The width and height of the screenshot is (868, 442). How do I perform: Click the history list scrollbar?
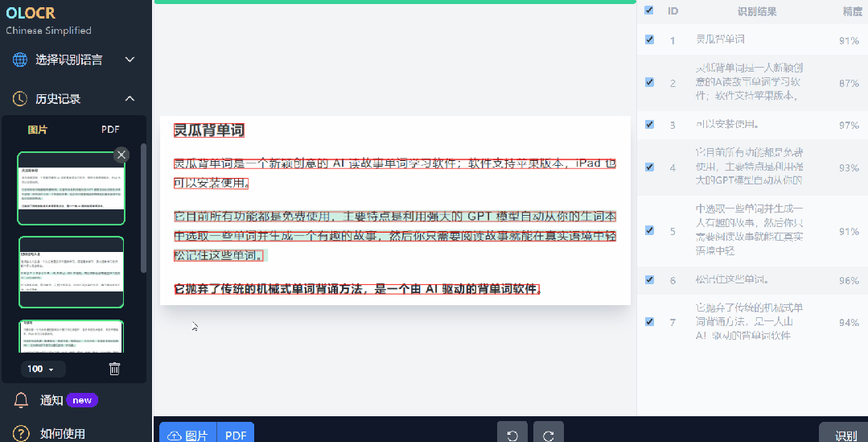[x=143, y=208]
